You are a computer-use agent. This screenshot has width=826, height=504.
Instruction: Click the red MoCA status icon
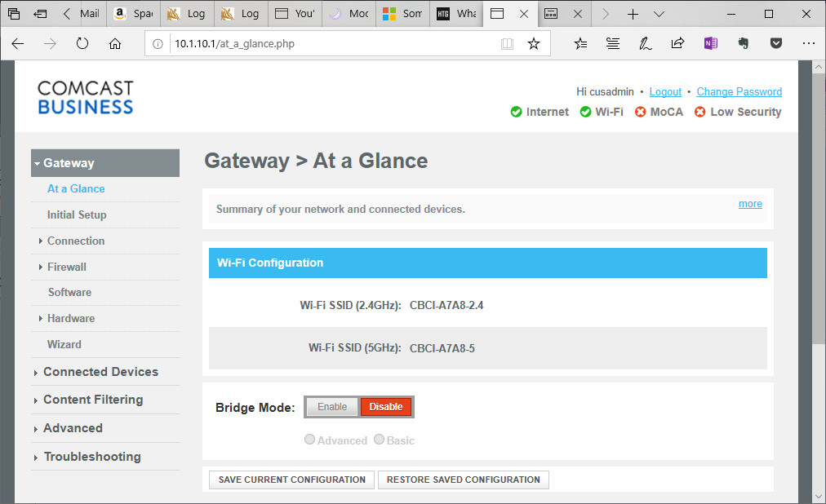pos(640,112)
